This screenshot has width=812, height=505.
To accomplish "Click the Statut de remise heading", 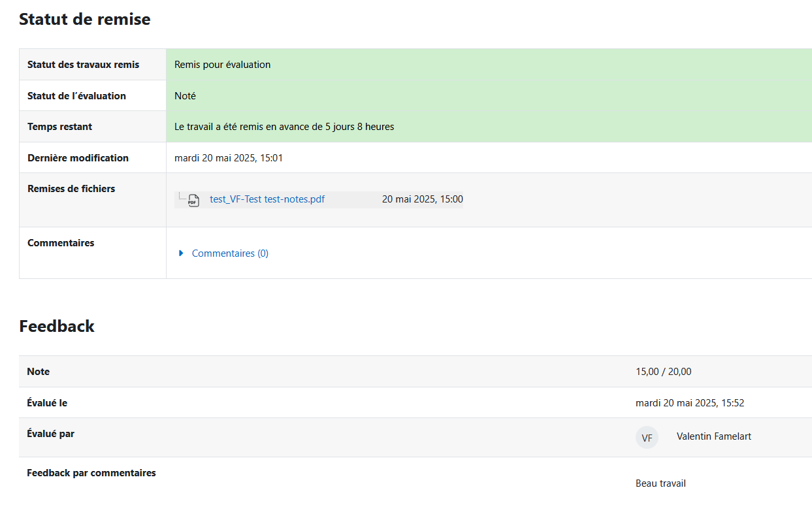I will point(85,19).
